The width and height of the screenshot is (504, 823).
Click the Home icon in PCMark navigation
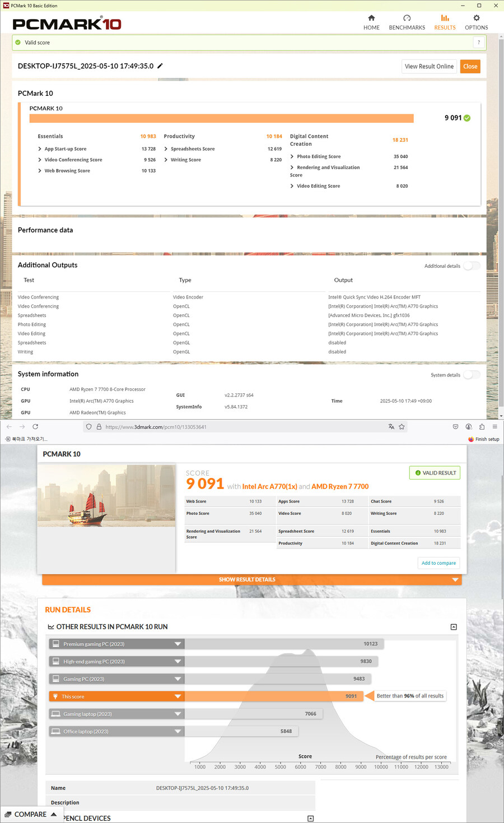[371, 18]
